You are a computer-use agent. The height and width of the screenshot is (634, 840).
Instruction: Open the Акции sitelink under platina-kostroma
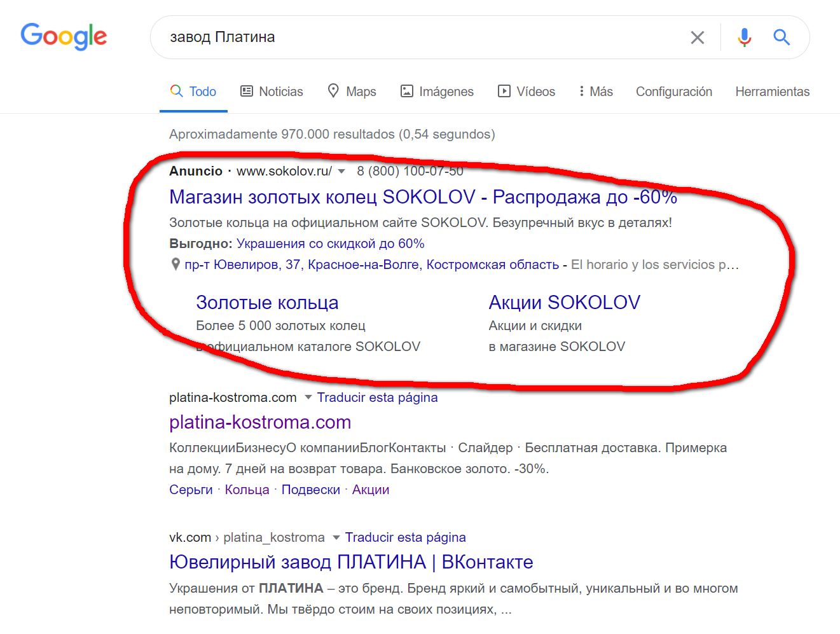[371, 490]
